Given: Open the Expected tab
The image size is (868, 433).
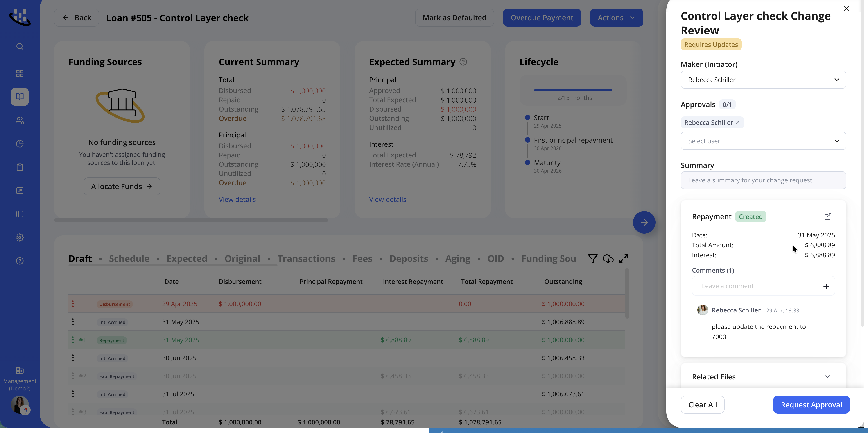Looking at the screenshot, I should point(187,259).
